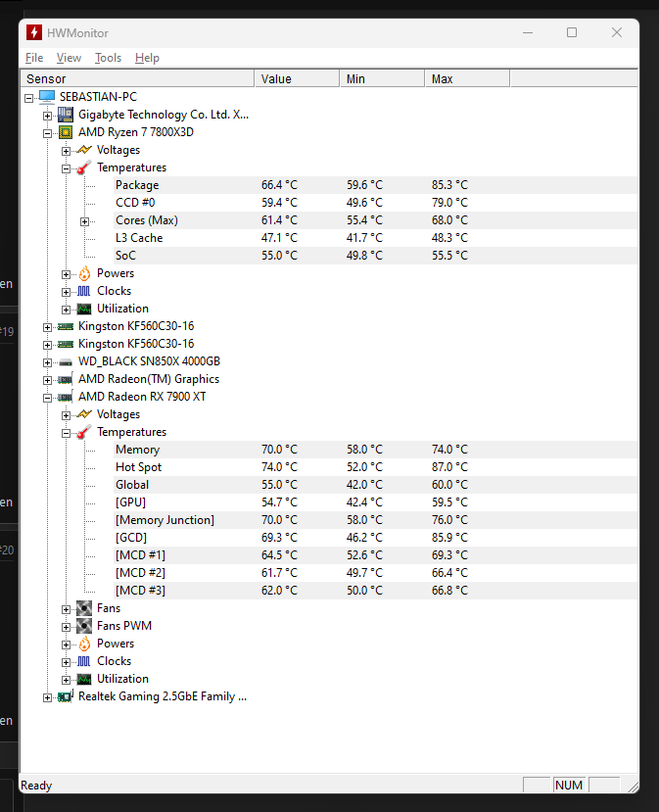Click the GPU Powers flame icon
The height and width of the screenshot is (812, 659).
click(x=84, y=644)
